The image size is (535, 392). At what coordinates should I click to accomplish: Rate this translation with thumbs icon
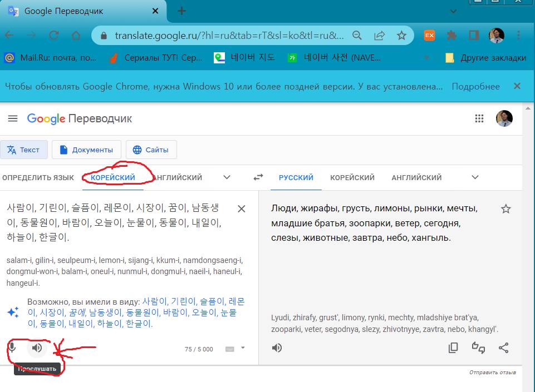click(478, 348)
